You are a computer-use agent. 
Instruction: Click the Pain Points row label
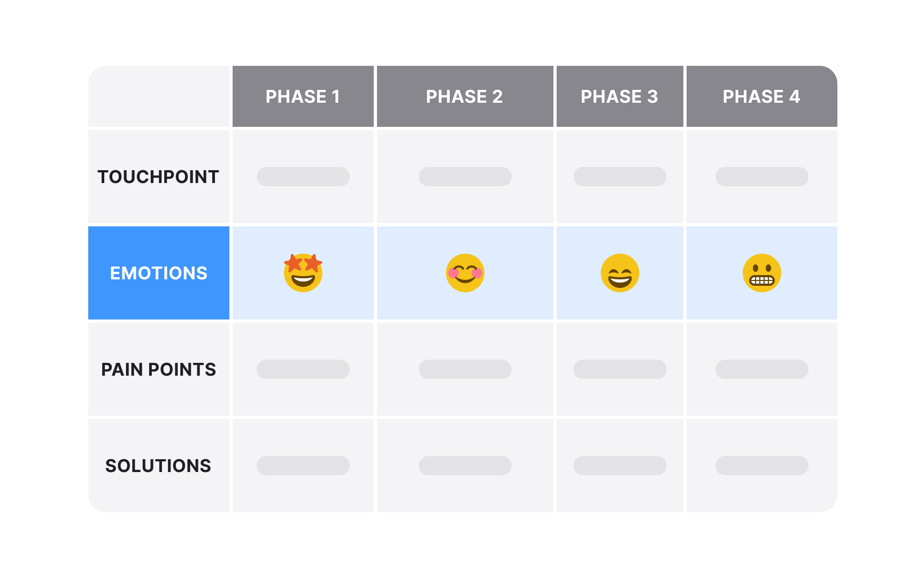point(159,369)
